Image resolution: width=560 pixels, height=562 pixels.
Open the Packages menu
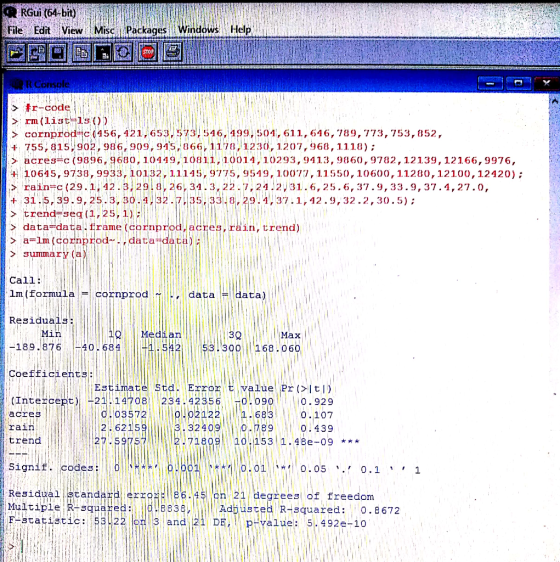click(146, 30)
